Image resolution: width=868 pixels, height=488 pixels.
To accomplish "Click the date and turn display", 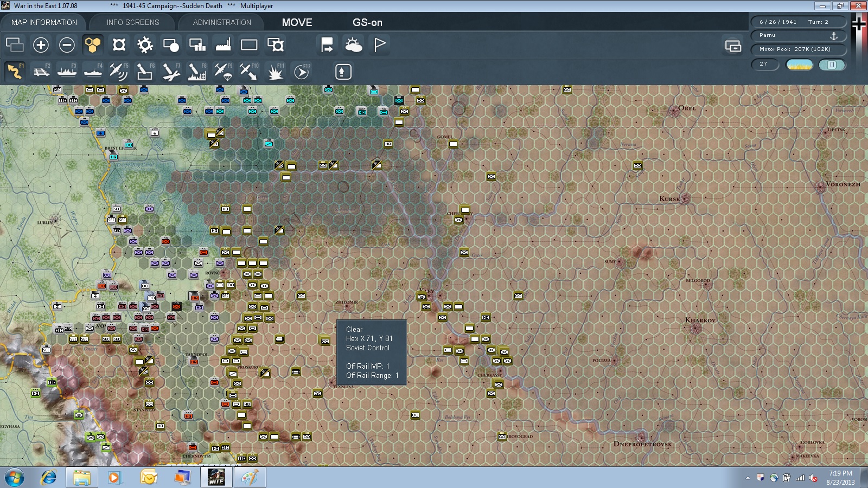I will 798,22.
